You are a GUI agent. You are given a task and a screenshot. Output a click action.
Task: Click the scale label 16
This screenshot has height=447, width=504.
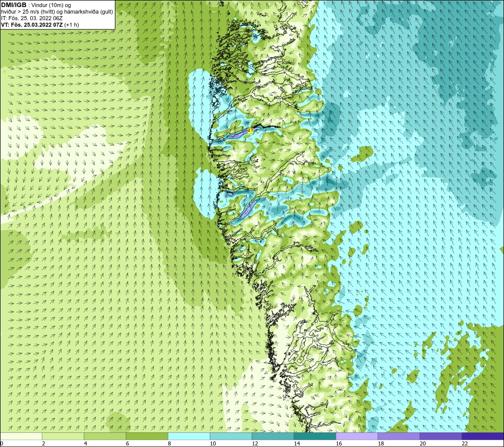pyautogui.click(x=339, y=443)
